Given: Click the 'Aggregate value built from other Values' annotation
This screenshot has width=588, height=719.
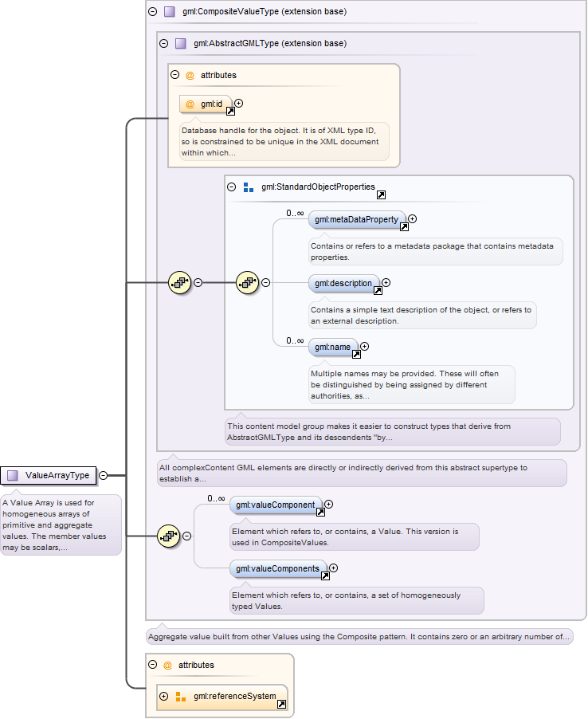Looking at the screenshot, I should pos(359,636).
